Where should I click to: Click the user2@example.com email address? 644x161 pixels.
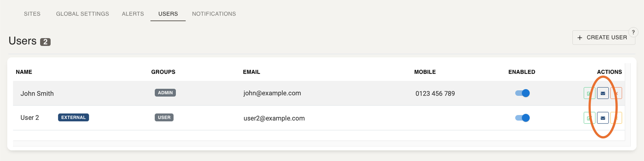point(274,118)
